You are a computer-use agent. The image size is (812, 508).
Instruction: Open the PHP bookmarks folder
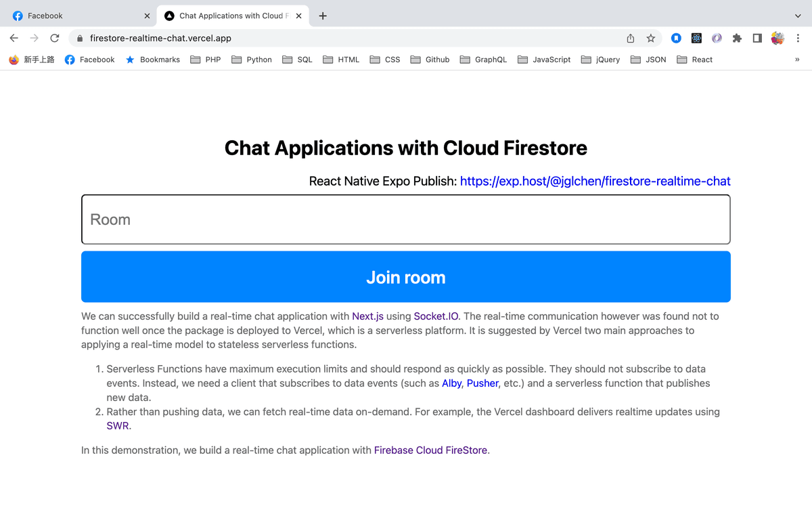[206, 60]
